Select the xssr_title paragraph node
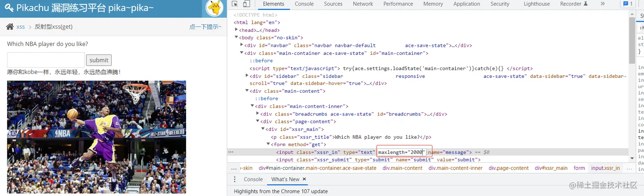 pyautogui.click(x=351, y=137)
